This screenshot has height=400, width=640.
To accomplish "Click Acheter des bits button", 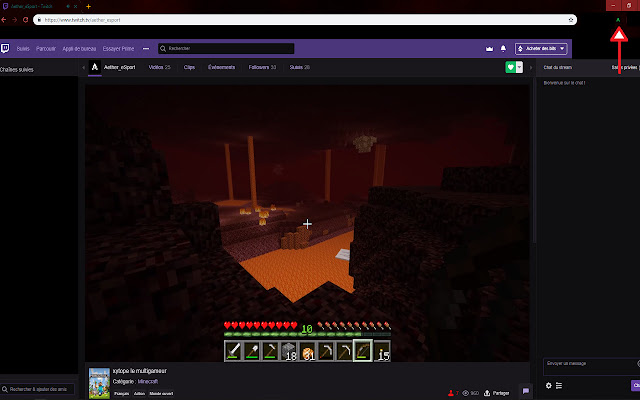I will point(541,49).
